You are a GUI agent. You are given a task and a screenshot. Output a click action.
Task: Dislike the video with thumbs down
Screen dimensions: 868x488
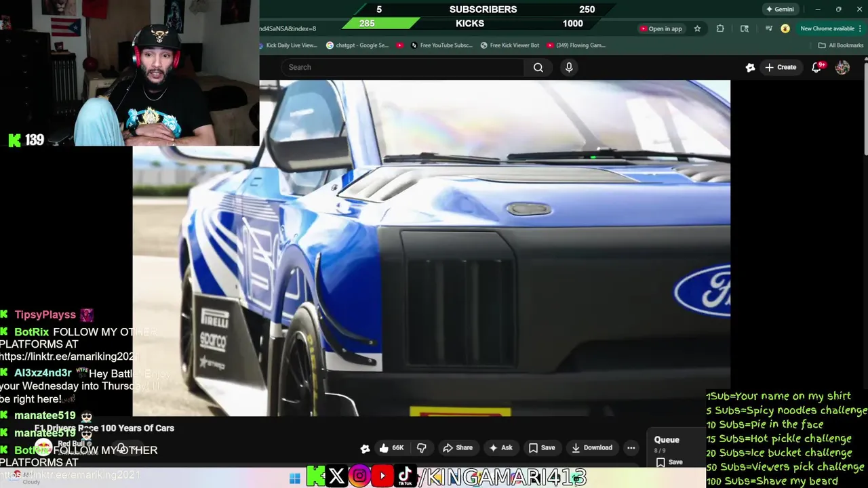coord(422,447)
